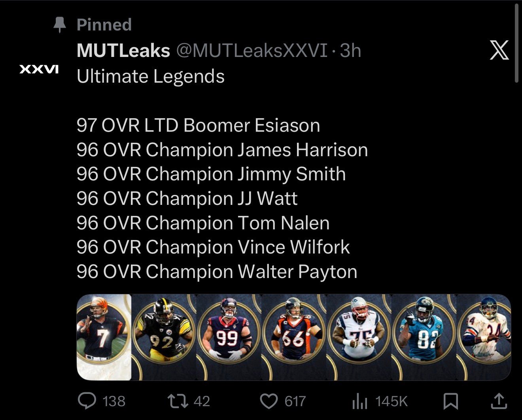
Task: Open the Boomer Esiason number 7 card
Action: (x=104, y=337)
